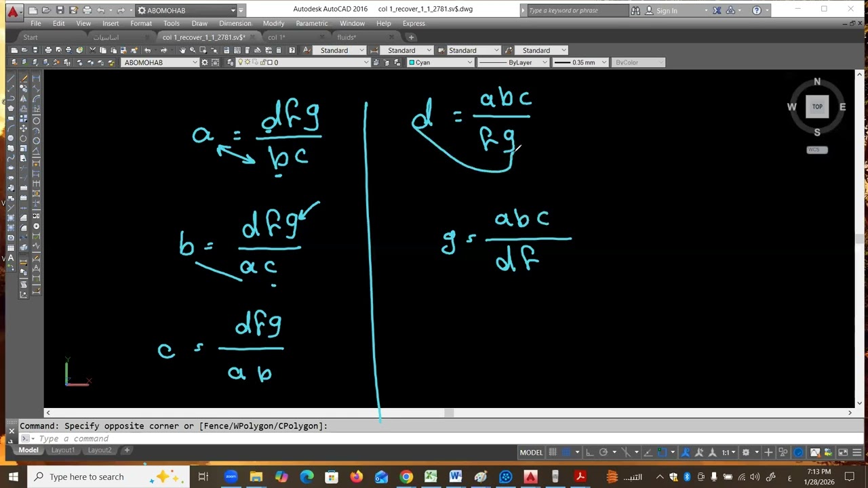Click TOP face of the ViewCube
Image resolution: width=868 pixels, height=488 pixels.
click(x=817, y=106)
